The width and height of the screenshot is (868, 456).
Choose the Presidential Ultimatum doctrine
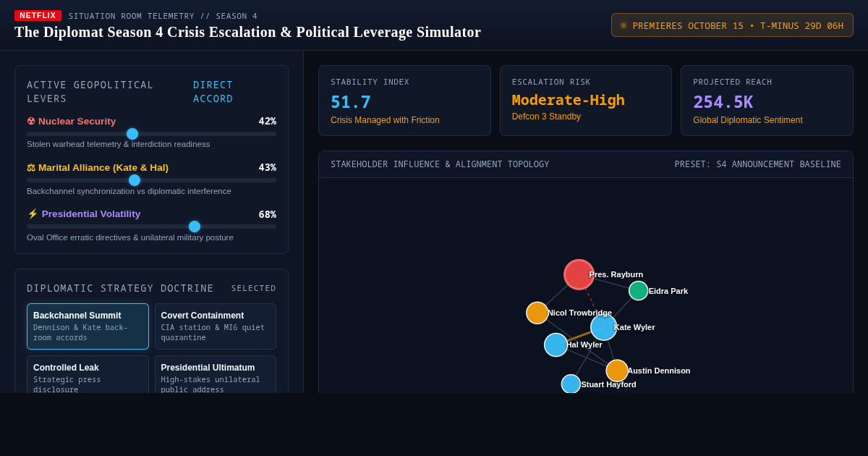coord(216,374)
